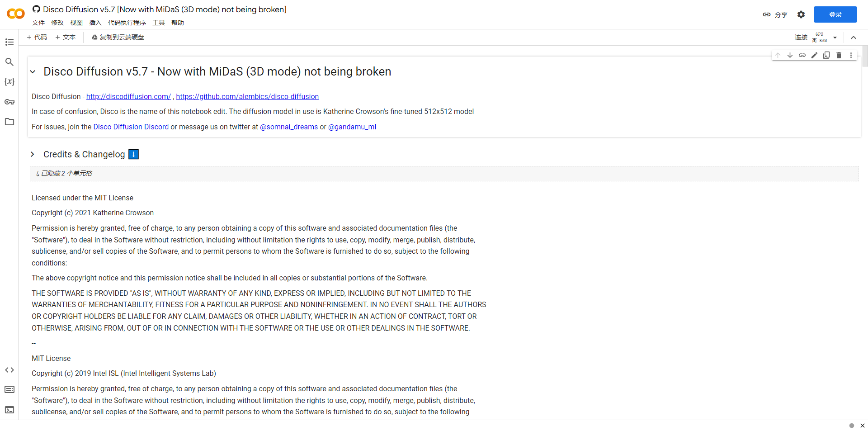Screen dimensions: 868x431
Task: Click the 登录 sign-in button
Action: (x=835, y=14)
